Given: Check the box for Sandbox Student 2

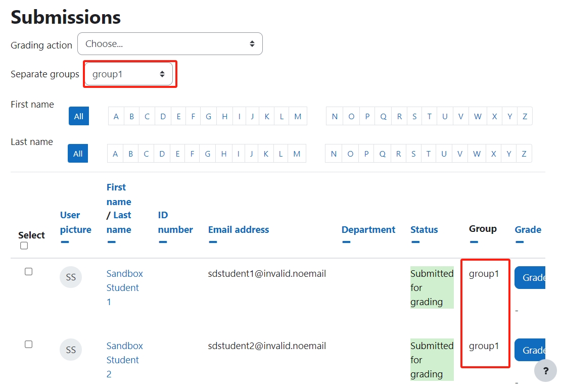Looking at the screenshot, I should [x=29, y=345].
